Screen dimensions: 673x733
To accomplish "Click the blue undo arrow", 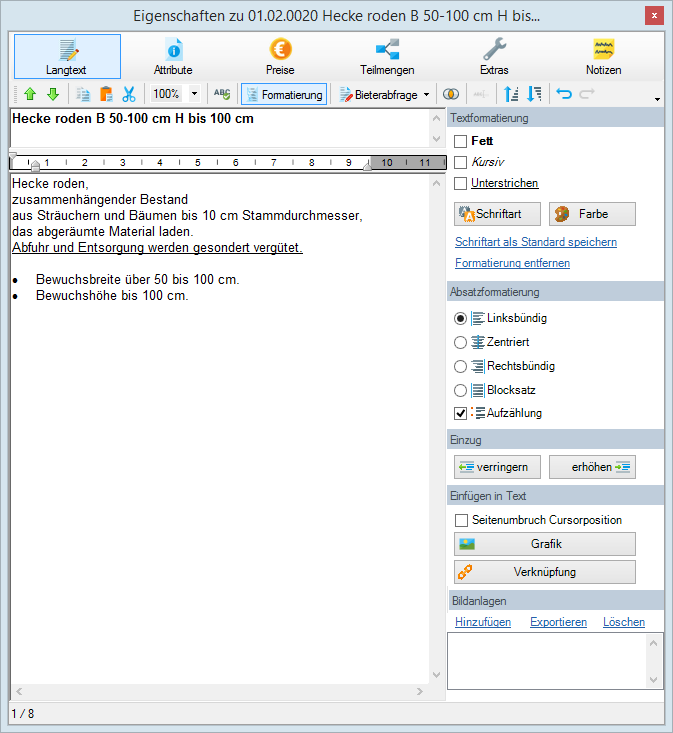I will coord(564,94).
